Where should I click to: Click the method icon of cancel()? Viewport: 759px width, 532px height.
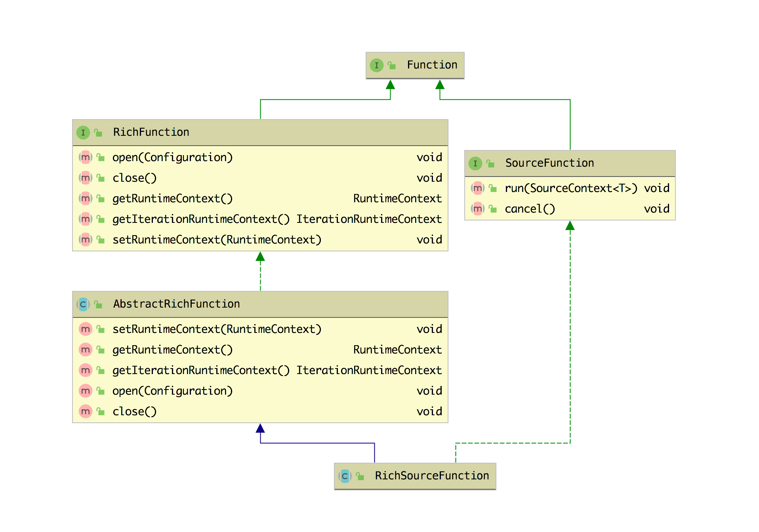(477, 209)
